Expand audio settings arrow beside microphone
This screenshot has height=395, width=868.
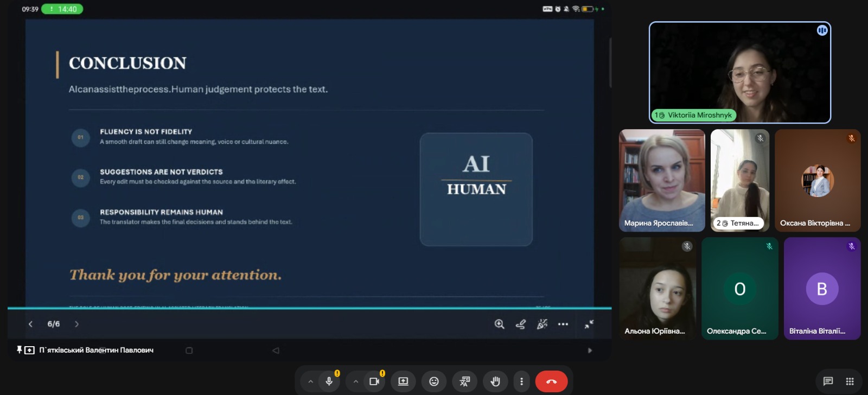click(x=310, y=381)
